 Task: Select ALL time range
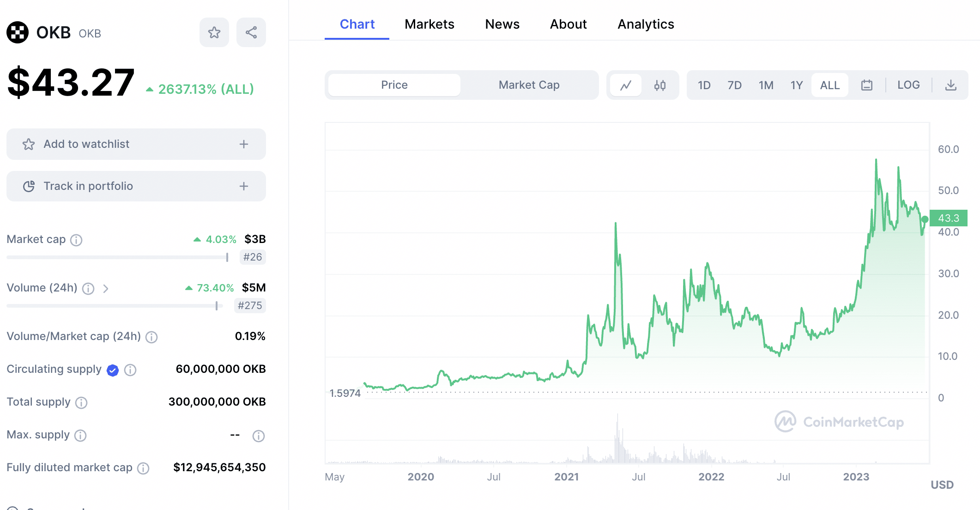click(x=830, y=85)
